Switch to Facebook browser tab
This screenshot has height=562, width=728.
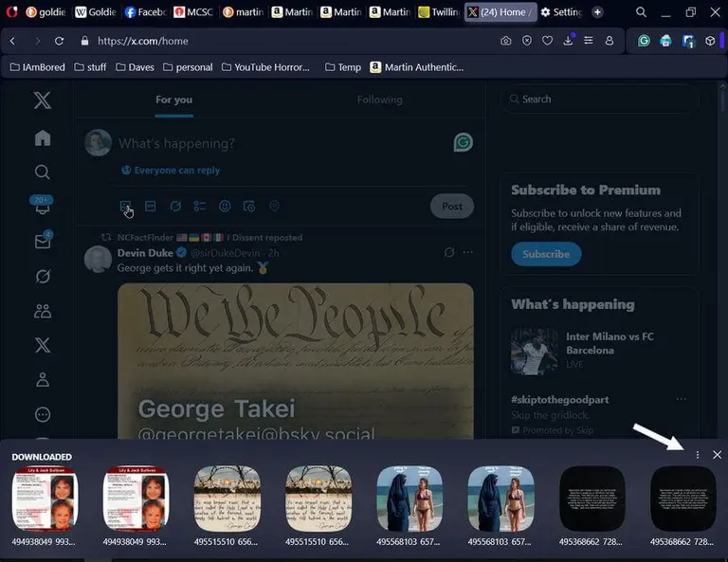coord(145,12)
